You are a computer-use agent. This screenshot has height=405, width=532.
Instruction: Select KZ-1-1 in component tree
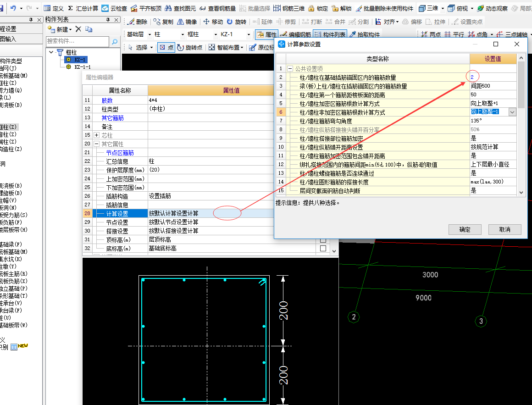[x=83, y=67]
